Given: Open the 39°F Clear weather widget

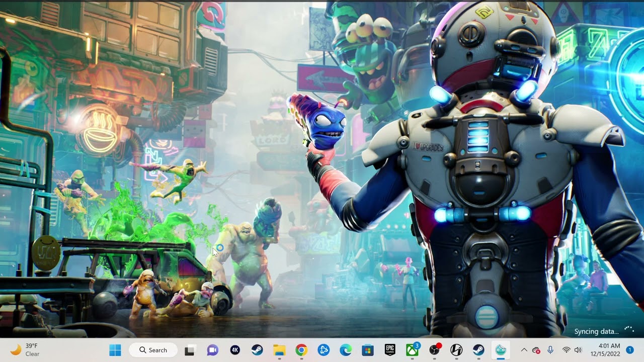Looking at the screenshot, I should pos(25,350).
